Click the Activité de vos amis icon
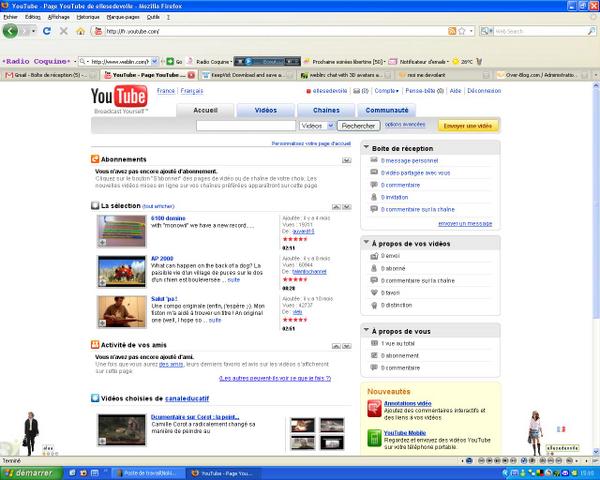 [x=95, y=344]
